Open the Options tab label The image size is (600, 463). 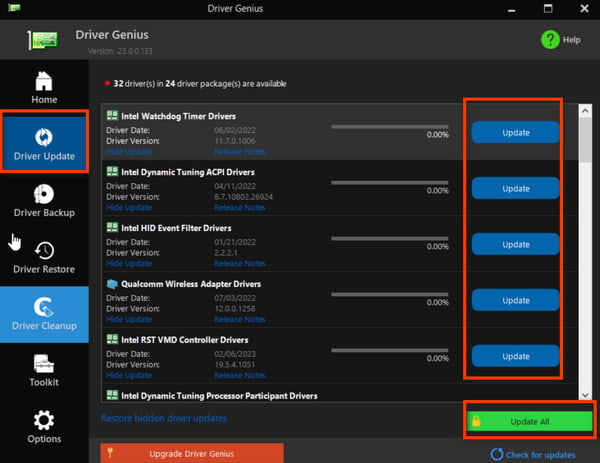[44, 439]
